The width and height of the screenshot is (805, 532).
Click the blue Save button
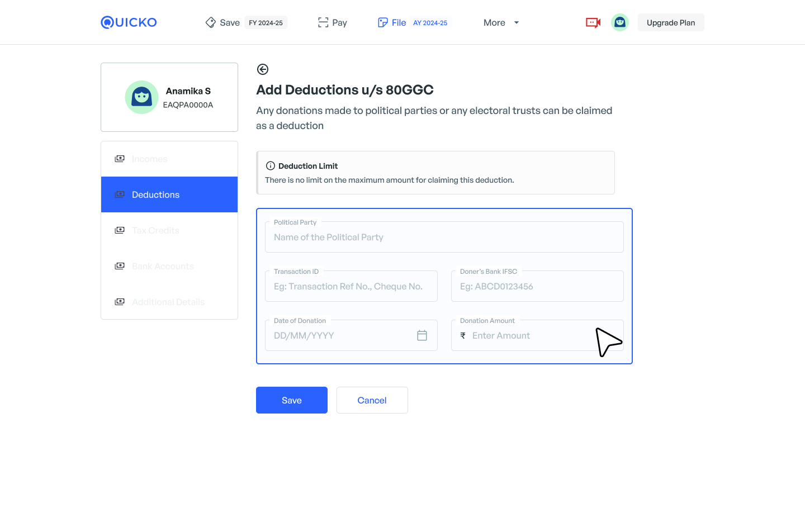pyautogui.click(x=292, y=400)
